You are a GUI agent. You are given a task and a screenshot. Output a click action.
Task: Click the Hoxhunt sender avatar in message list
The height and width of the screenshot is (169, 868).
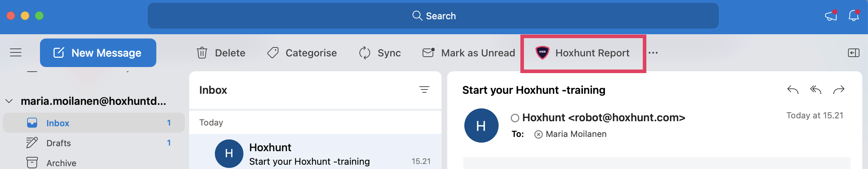[x=229, y=153]
